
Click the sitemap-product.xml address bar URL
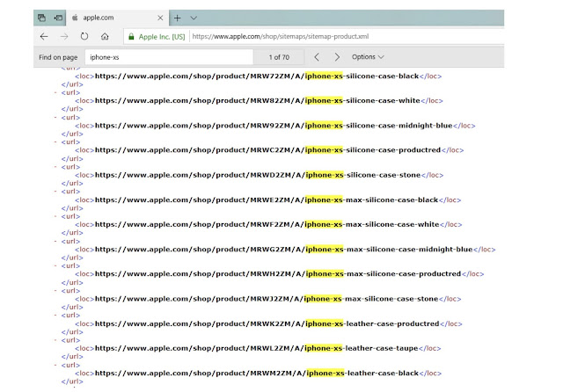point(281,36)
